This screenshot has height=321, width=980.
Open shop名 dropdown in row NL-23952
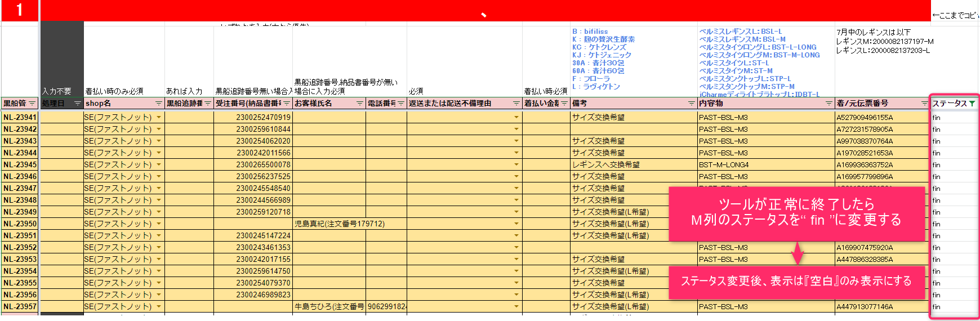pyautogui.click(x=159, y=247)
